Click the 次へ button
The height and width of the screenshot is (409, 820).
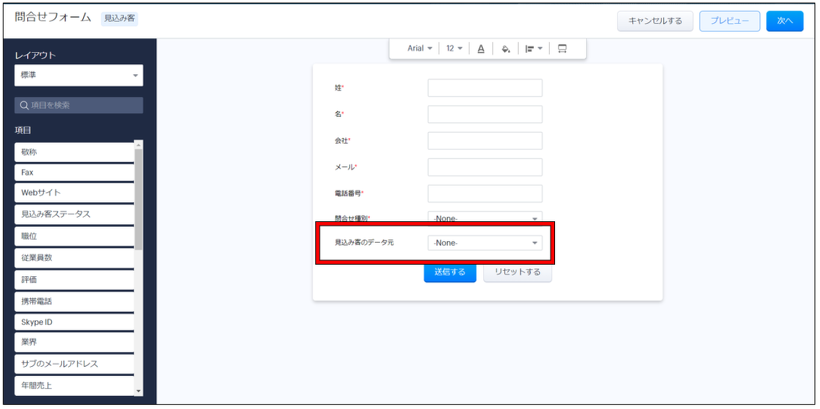[784, 21]
